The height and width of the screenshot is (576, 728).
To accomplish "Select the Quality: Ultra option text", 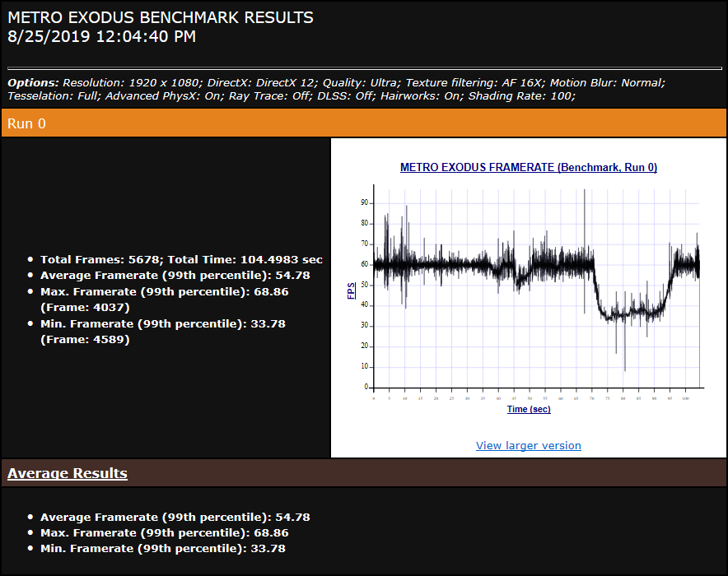I will (362, 83).
